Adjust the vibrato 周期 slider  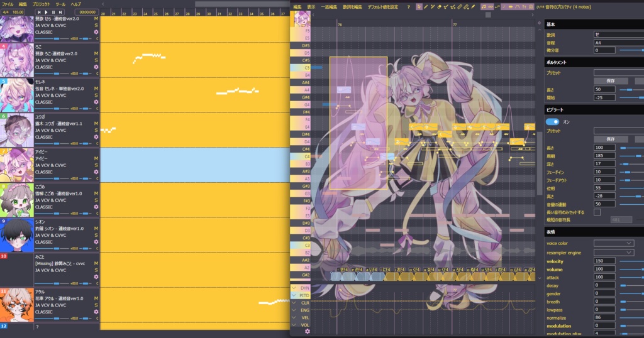pyautogui.click(x=631, y=156)
